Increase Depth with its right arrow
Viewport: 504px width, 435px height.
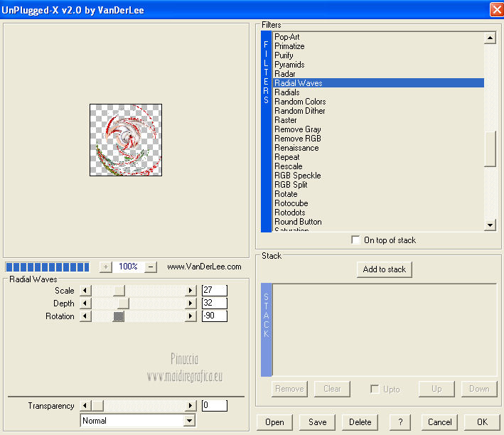click(191, 304)
